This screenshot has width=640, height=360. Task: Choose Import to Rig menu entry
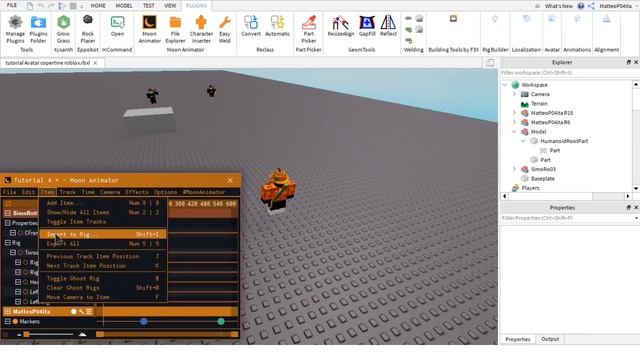point(103,234)
